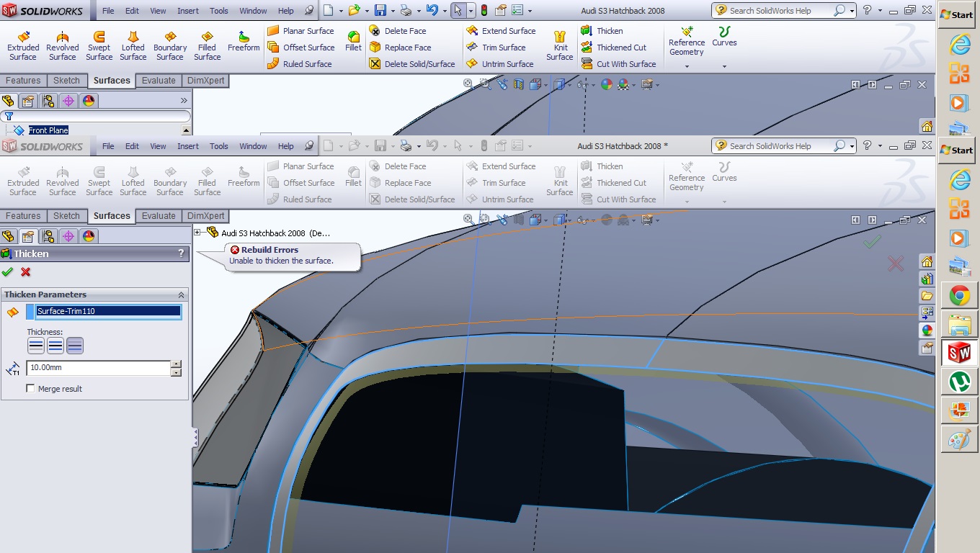Open the colored Freeform tool
Image resolution: width=980 pixels, height=553 pixels.
coord(244,42)
